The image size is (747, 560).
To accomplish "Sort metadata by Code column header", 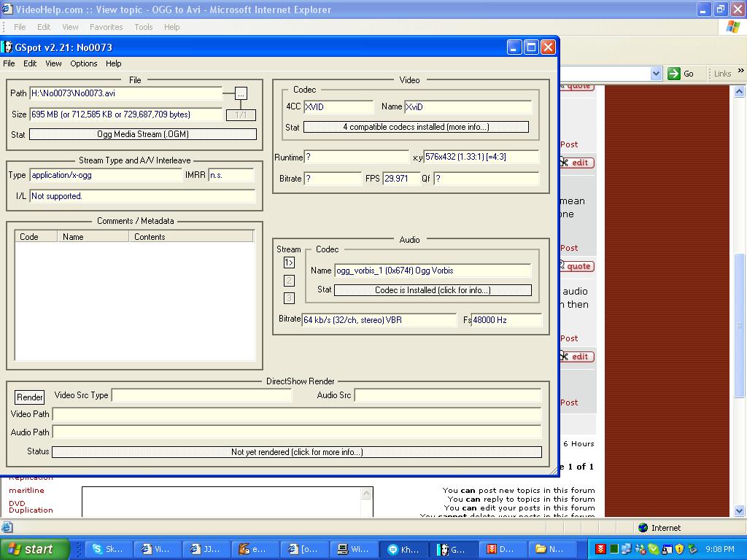I will click(36, 237).
